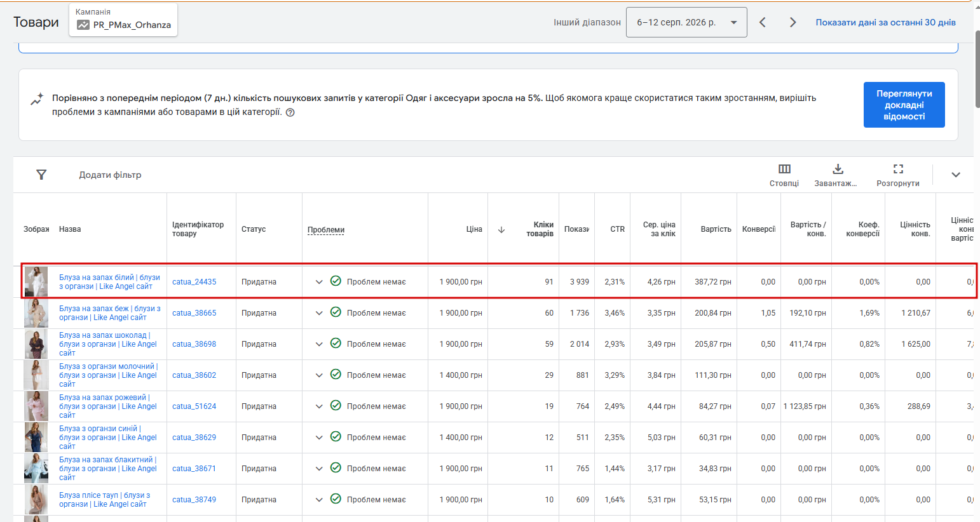
Task: Expand problems chevron for catua_51624
Action: (319, 406)
